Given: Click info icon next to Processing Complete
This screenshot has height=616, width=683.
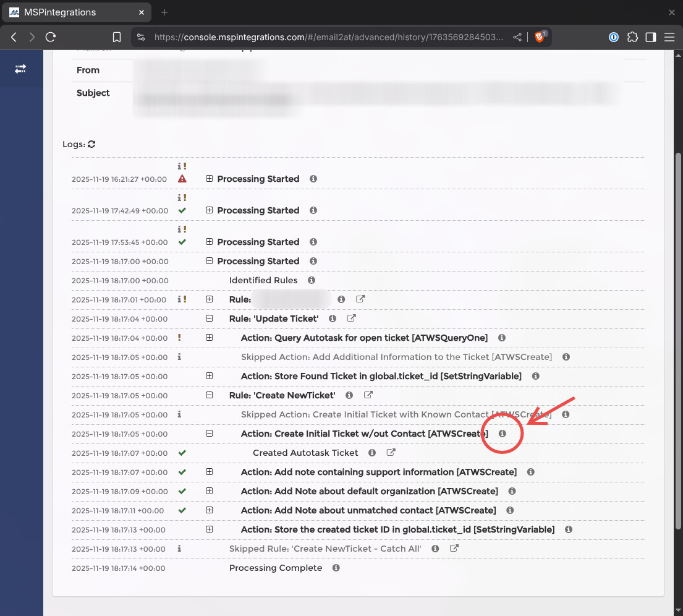Looking at the screenshot, I should pos(336,568).
